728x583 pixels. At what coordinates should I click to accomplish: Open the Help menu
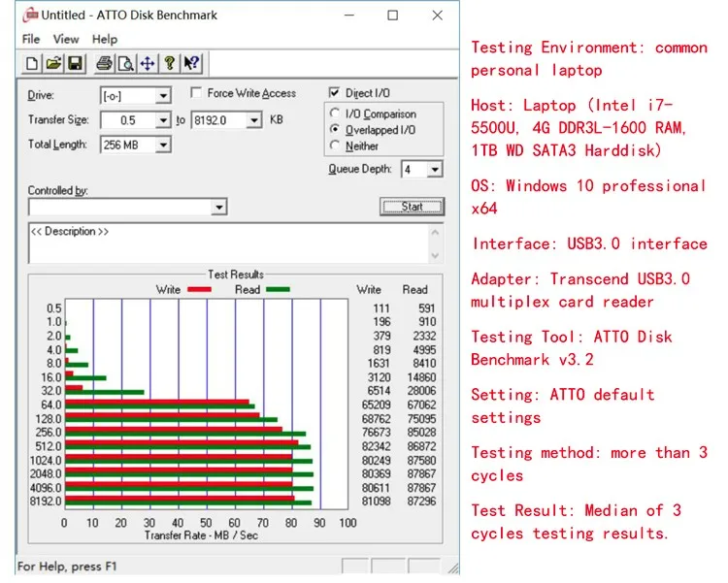click(105, 40)
